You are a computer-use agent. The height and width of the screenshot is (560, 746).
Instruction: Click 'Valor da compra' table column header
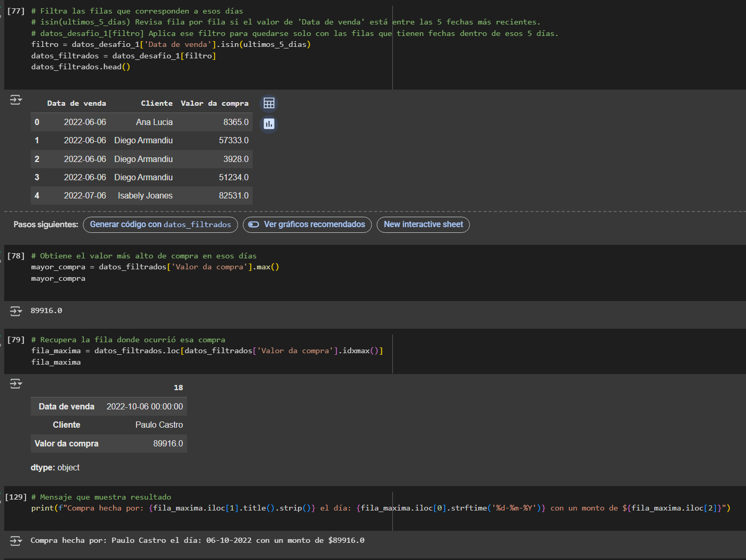(215, 103)
